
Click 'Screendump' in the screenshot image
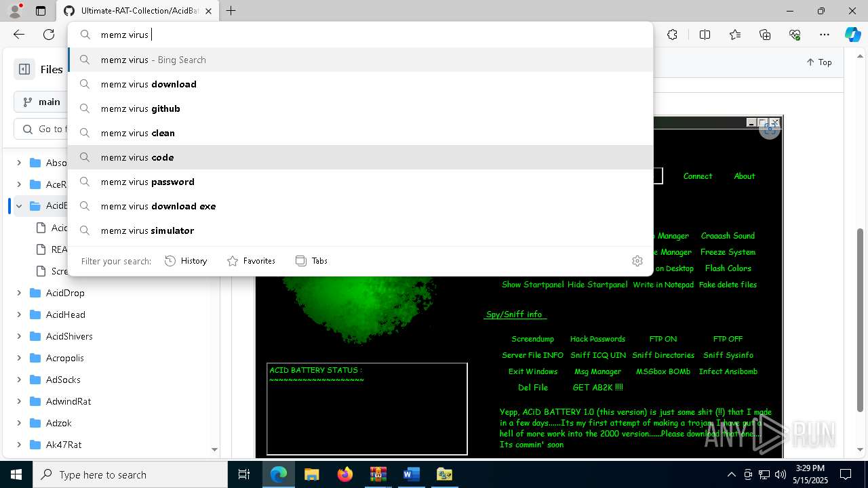click(x=532, y=339)
